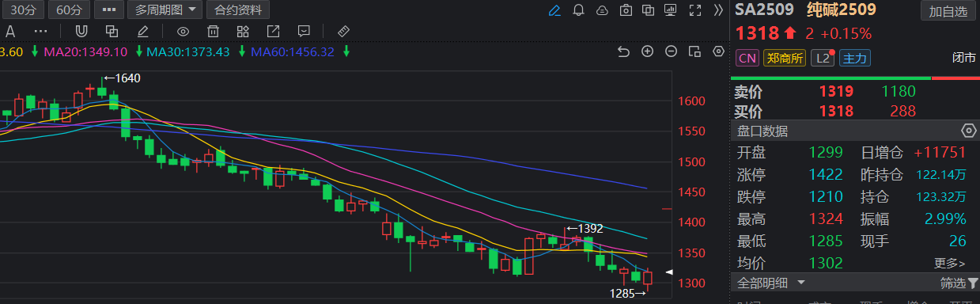This screenshot has height=304, width=980.
Task: Toggle the magnet snap tool
Action: tap(81, 32)
